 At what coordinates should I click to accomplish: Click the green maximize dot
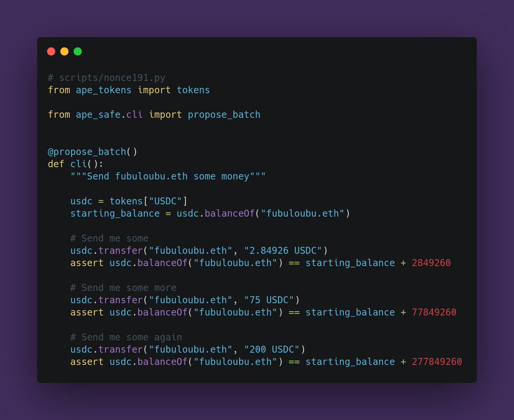click(78, 51)
